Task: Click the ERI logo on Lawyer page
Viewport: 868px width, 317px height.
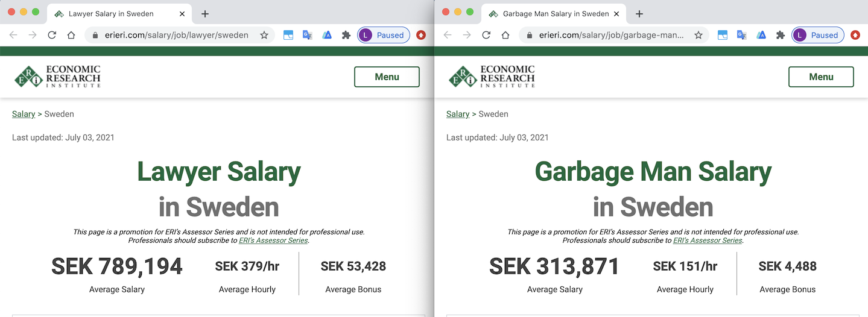Action: [57, 77]
